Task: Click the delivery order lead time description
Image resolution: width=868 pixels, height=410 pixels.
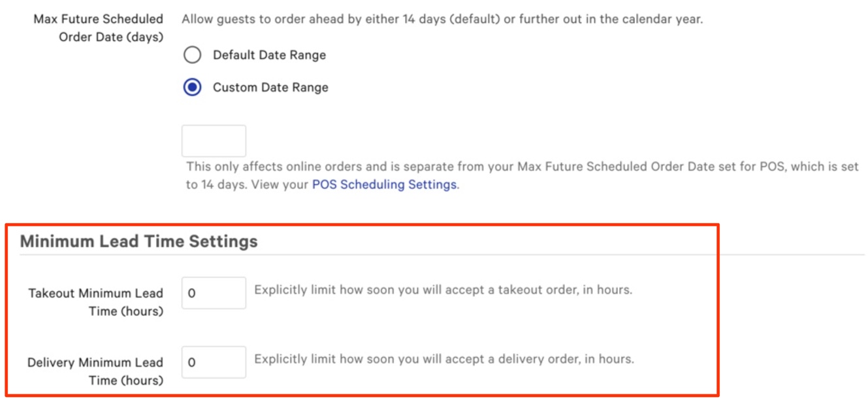Action: pos(444,359)
